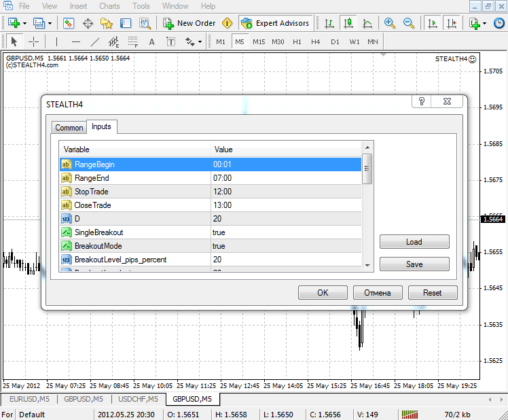Expand the arrows objects dropdown
The height and width of the screenshot is (420, 508).
tap(200, 42)
